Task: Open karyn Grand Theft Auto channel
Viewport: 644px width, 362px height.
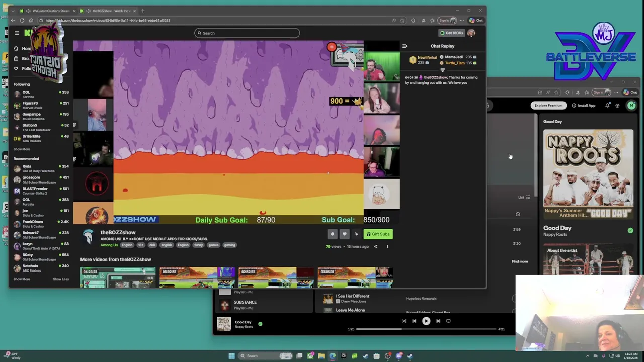Action: [x=41, y=246]
